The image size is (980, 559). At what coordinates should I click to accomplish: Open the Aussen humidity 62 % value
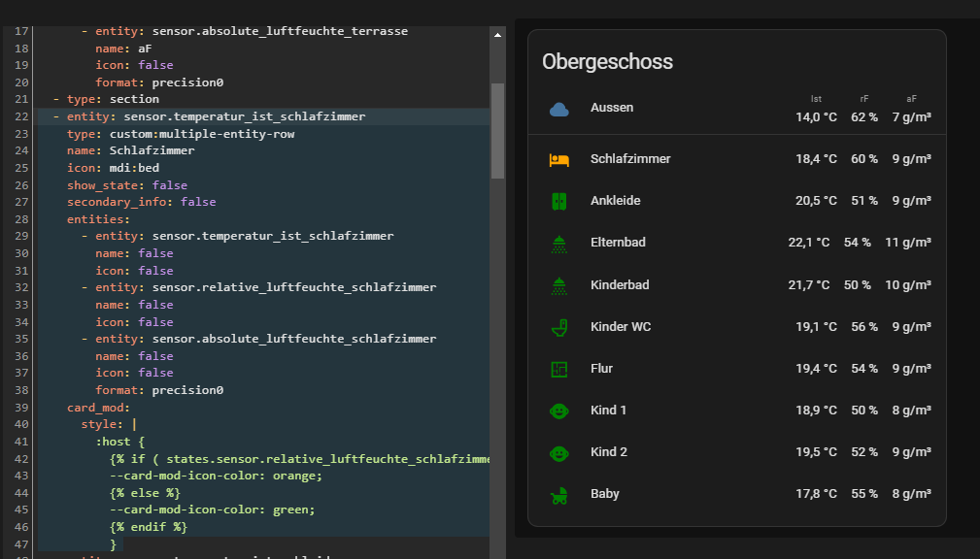tap(863, 117)
